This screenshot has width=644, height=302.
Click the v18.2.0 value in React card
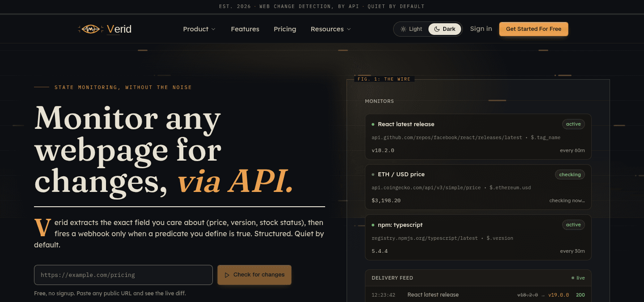(x=383, y=150)
